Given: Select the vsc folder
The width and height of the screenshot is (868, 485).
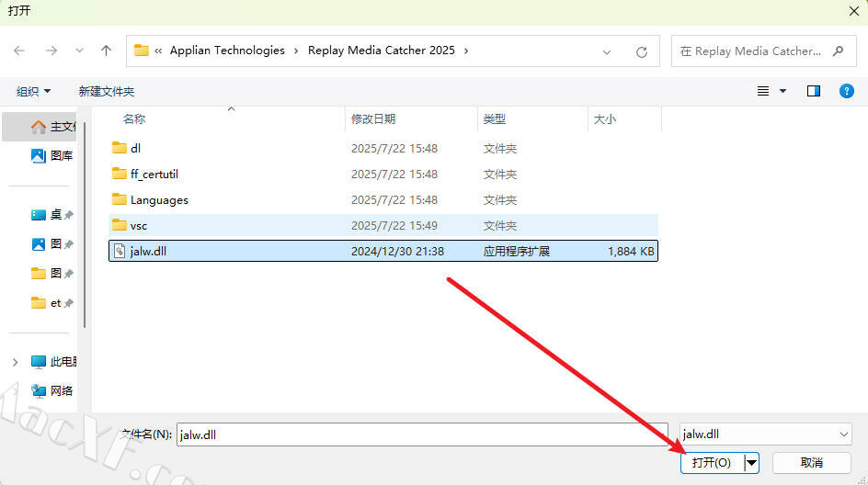Looking at the screenshot, I should click(383, 226).
